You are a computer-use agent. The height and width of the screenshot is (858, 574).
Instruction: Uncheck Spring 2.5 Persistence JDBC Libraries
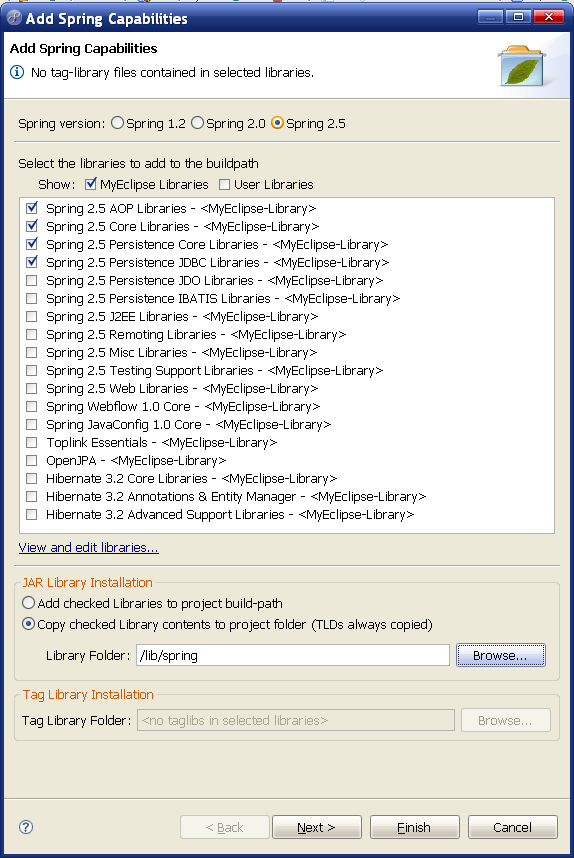click(x=32, y=263)
